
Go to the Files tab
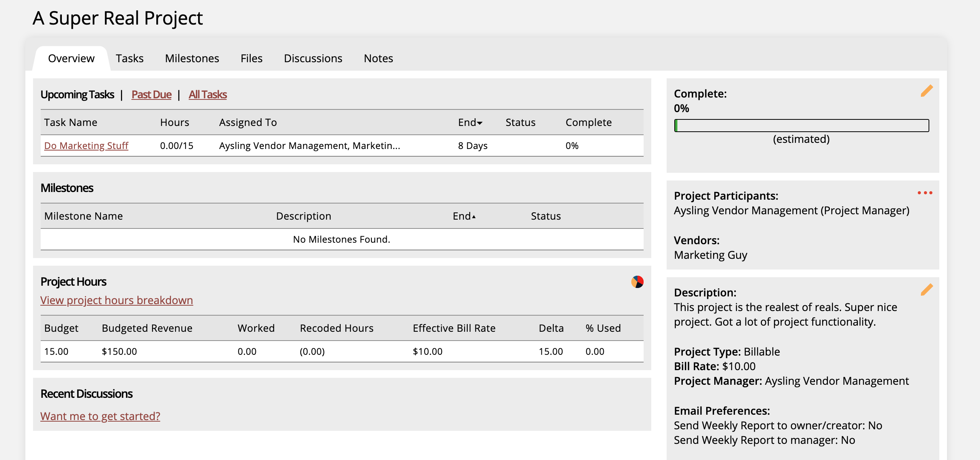point(252,58)
